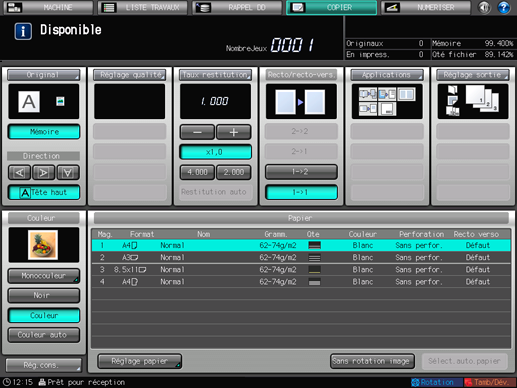The height and width of the screenshot is (388, 517).
Task: Click the 1.000 zoom value display
Action: click(x=215, y=101)
